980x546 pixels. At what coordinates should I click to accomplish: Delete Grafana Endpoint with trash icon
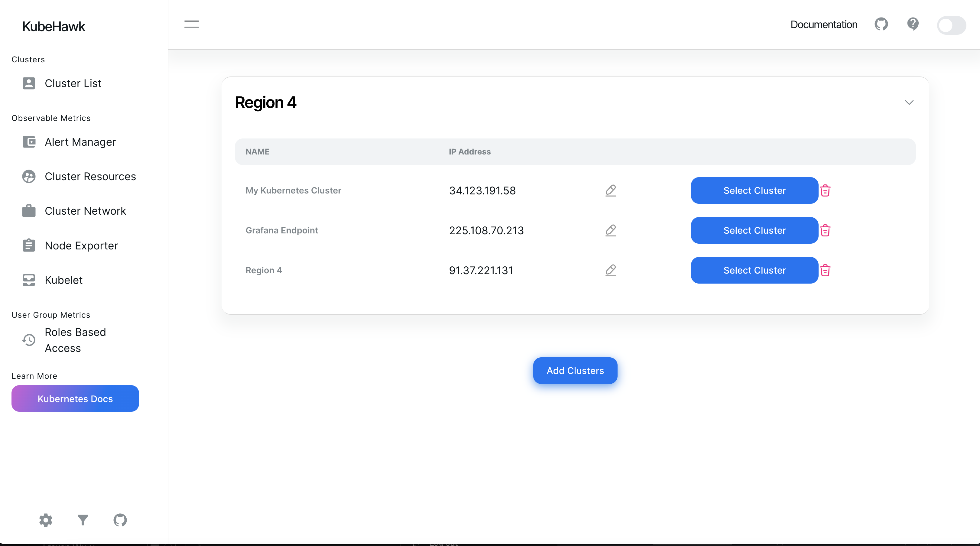[825, 230]
